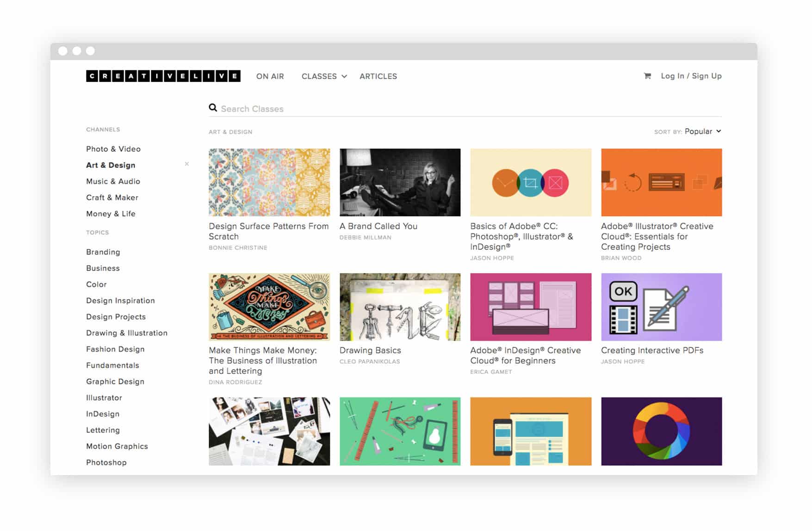Open Design Surface Patterns class thumbnail
Screen dimensions: 812x531
click(x=269, y=182)
